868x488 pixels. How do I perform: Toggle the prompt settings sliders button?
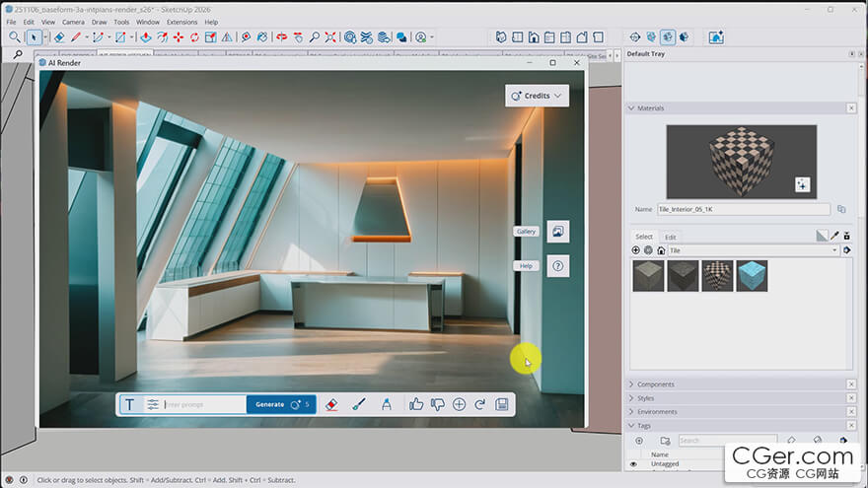(x=153, y=404)
